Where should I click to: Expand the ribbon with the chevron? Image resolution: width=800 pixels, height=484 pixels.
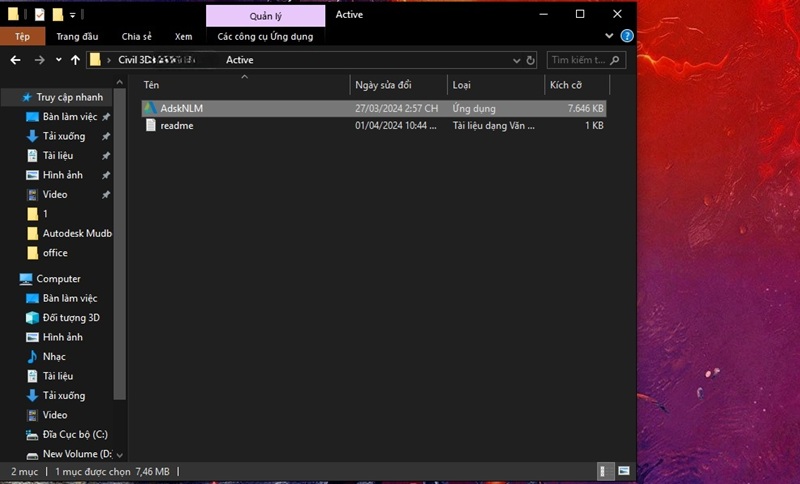point(612,36)
